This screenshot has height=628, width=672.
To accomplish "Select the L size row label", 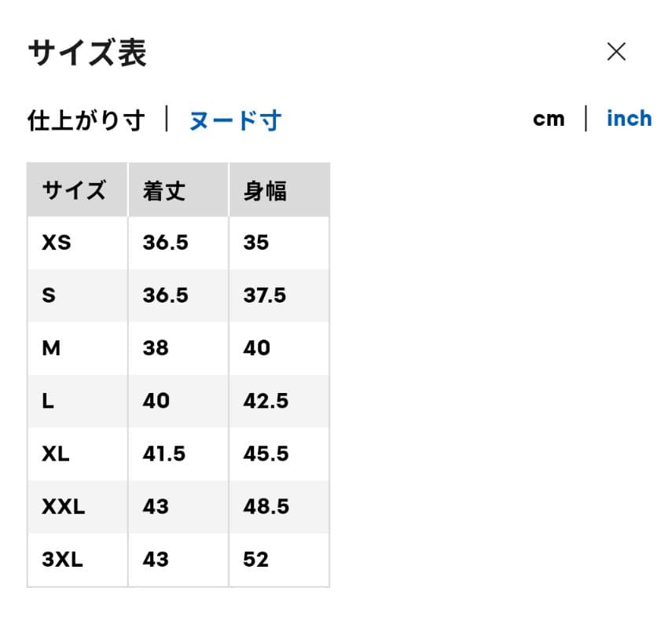I will point(48,401).
